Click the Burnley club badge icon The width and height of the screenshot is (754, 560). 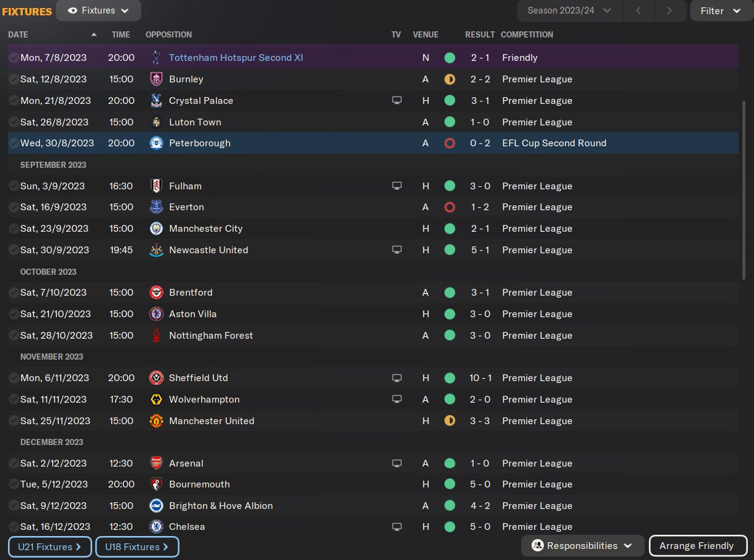pyautogui.click(x=156, y=79)
